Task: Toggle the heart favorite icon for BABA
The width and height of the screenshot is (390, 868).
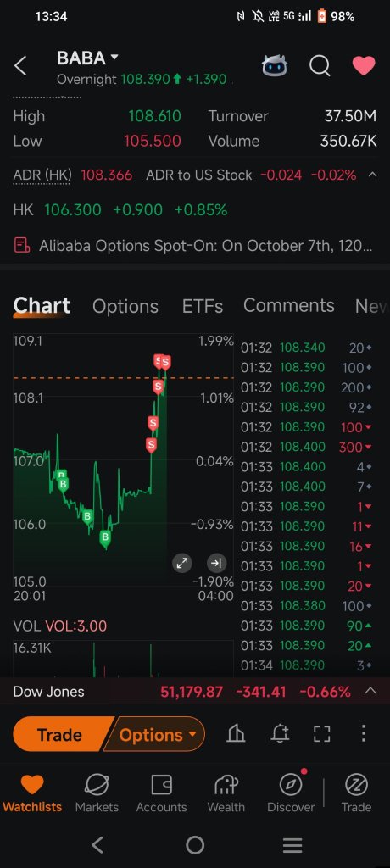Action: [364, 66]
